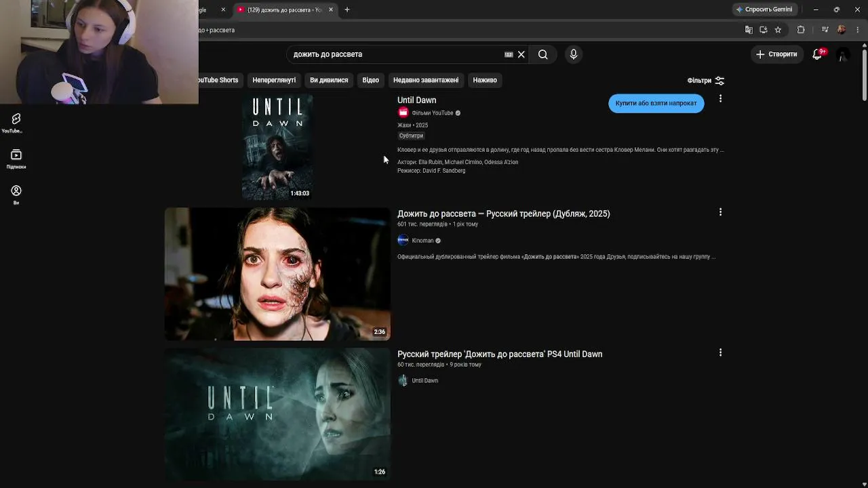This screenshot has width=868, height=488.
Task: Select the Недавно завантажені filter chip
Action: pos(426,80)
